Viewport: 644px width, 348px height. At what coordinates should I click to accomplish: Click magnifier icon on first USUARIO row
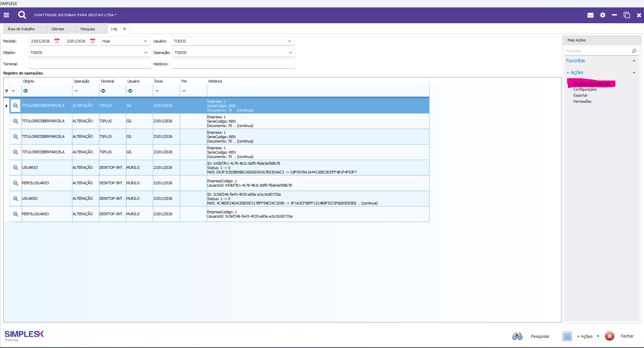[x=15, y=167]
